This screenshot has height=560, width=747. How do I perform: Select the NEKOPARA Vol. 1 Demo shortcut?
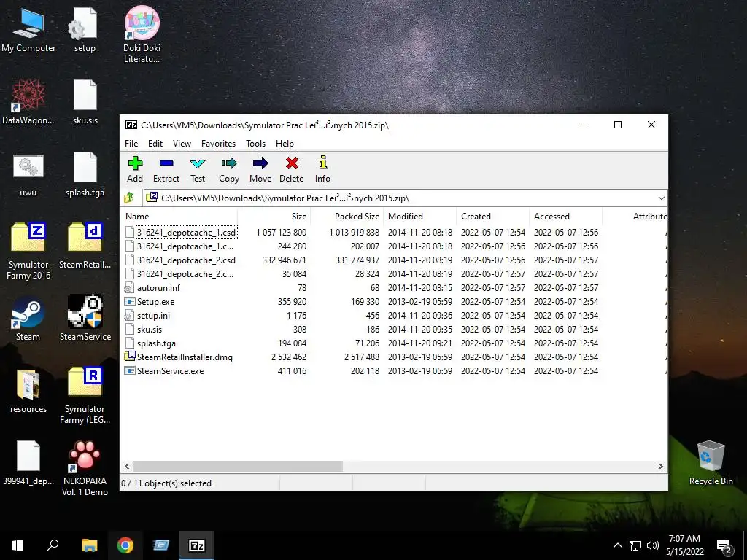[x=85, y=468]
